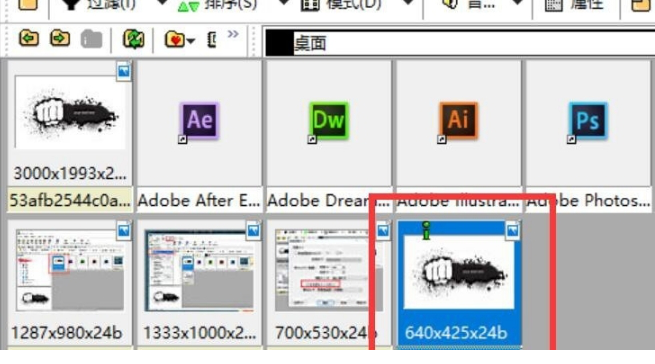Screen dimensions: 655x364
Task: Open the 过滤 filter toolbar button
Action: (98, 5)
